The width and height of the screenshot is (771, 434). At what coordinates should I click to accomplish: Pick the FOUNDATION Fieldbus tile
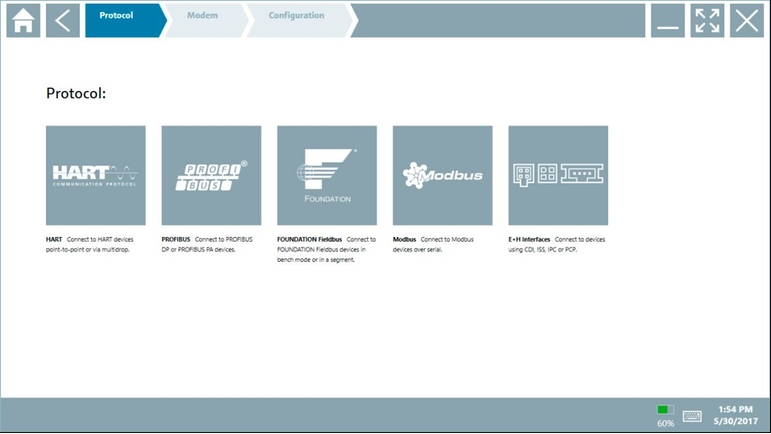[327, 175]
